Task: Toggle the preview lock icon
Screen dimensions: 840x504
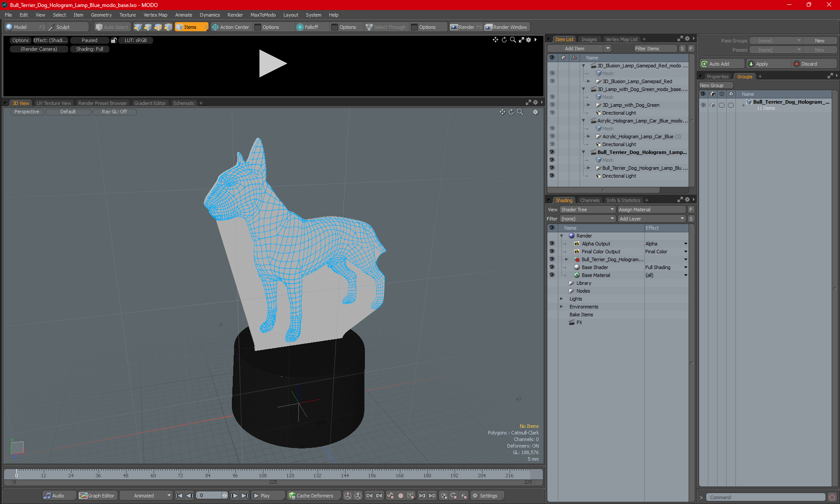Action: [114, 40]
